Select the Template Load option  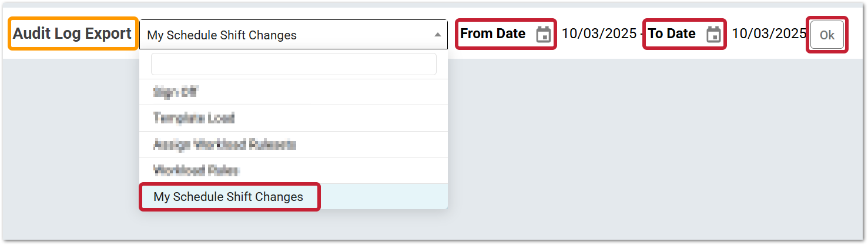tap(294, 118)
